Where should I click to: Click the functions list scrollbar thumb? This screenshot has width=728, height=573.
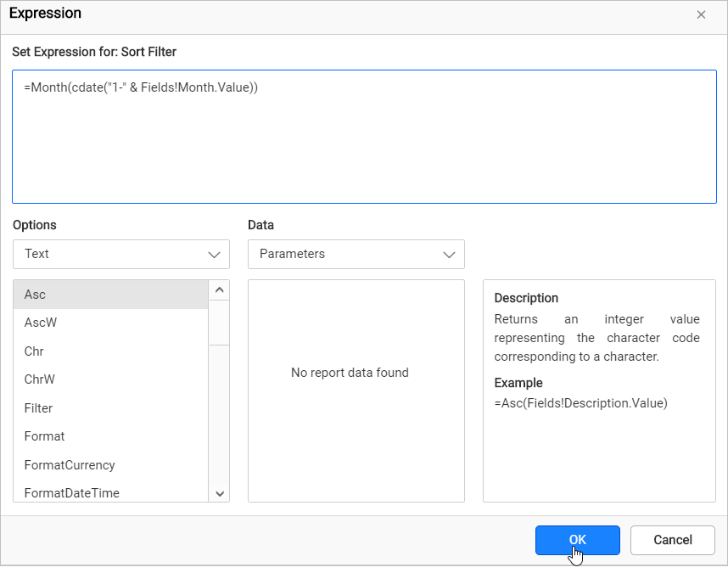tap(219, 323)
